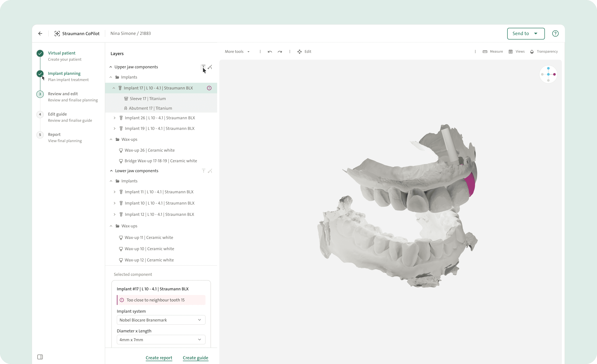Viewport: 597px width, 364px height.
Task: Go to Review and edit step
Action: (63, 94)
